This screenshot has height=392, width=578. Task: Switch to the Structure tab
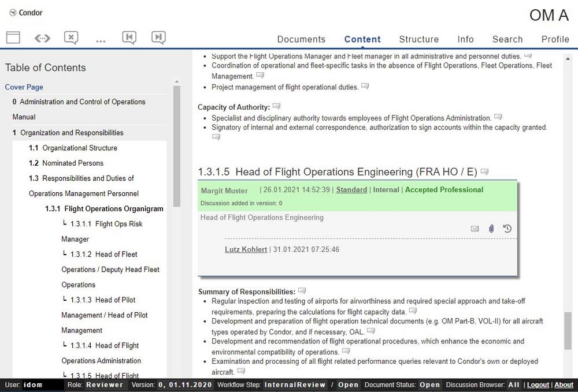click(418, 39)
